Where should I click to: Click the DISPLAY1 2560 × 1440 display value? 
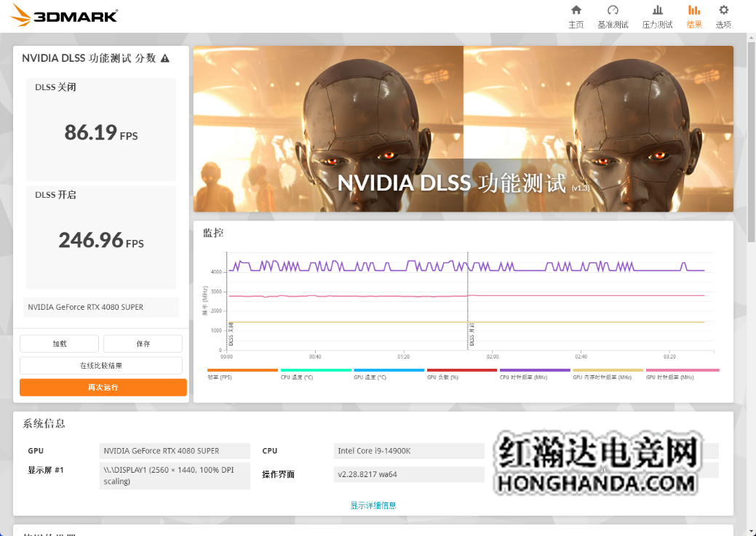tap(175, 476)
